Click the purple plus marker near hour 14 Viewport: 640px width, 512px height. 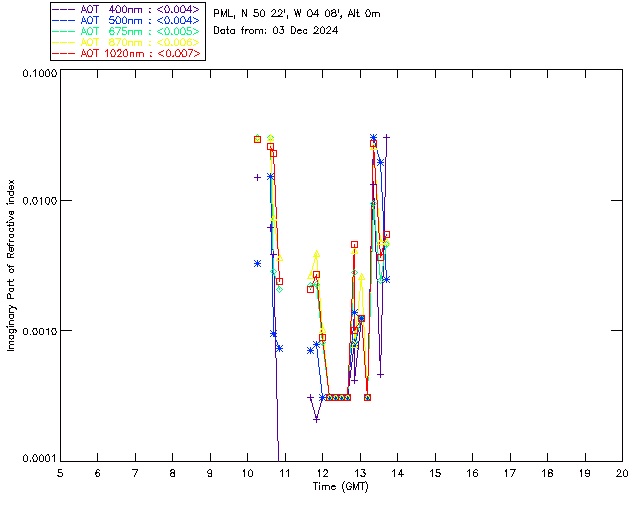[387, 137]
